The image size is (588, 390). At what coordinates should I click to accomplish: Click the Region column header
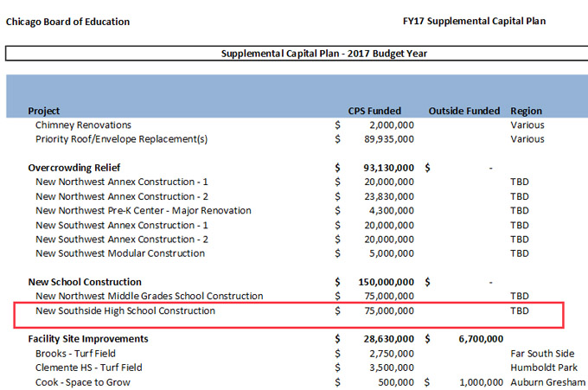[x=526, y=111]
